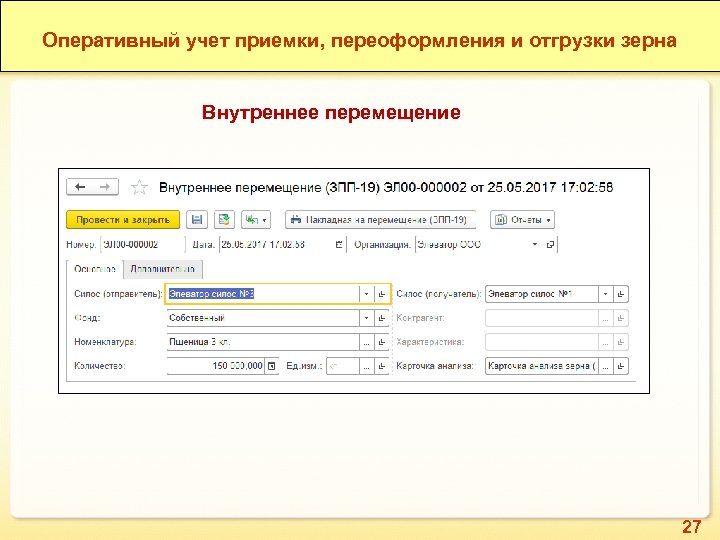Switch to the 'Основное' tab
This screenshot has width=720, height=540.
coord(95,269)
